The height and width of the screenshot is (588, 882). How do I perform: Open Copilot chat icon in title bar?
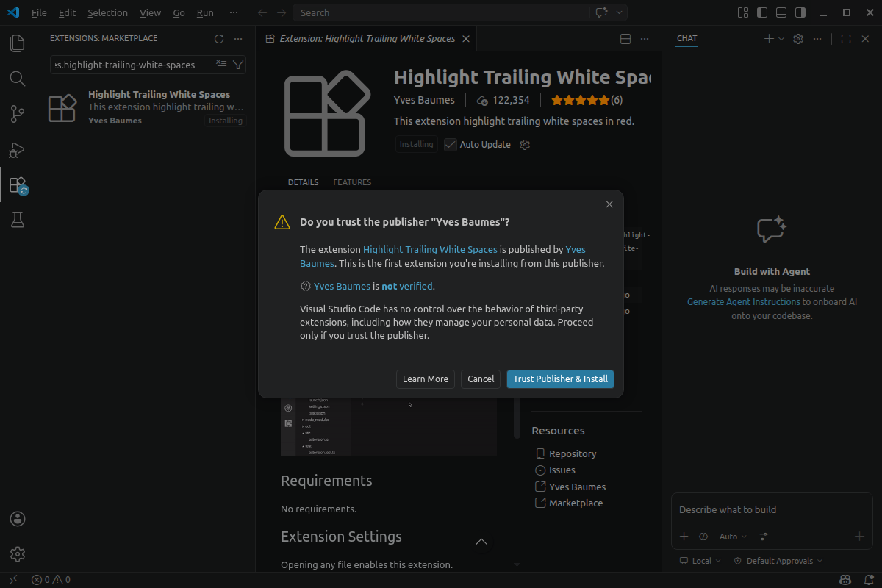[x=601, y=12]
